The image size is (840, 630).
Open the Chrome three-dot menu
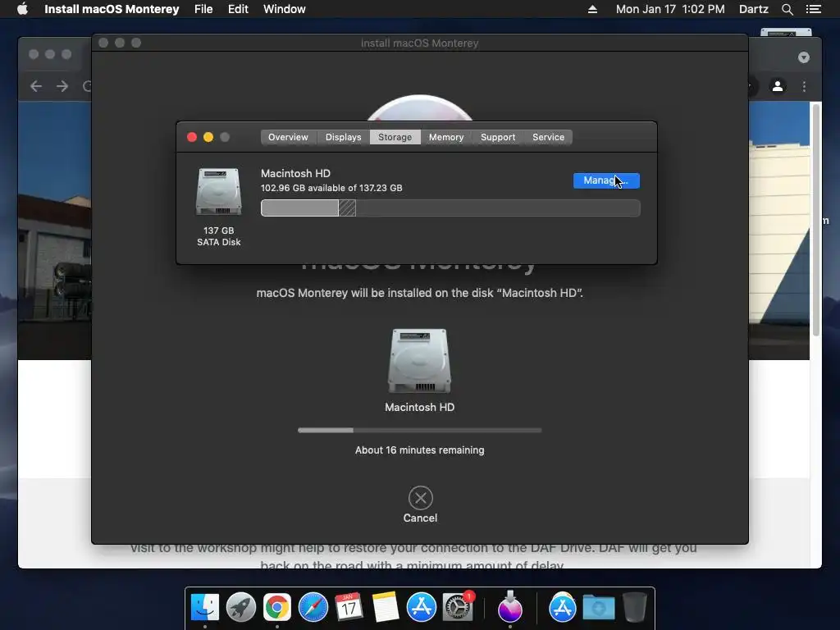click(x=804, y=86)
